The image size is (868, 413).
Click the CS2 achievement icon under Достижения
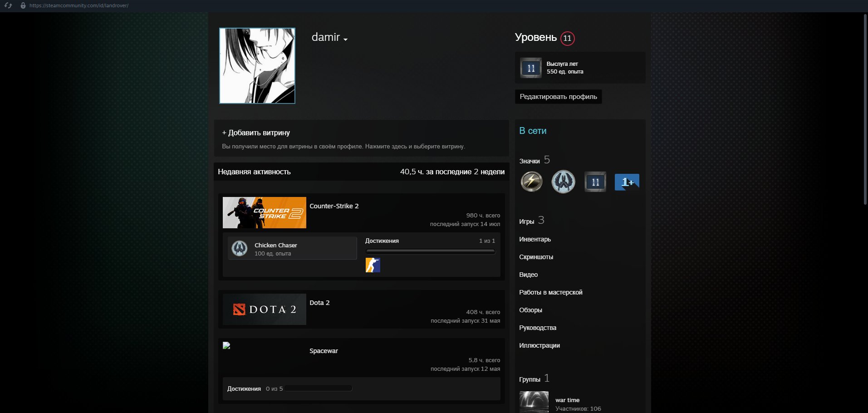pyautogui.click(x=373, y=265)
